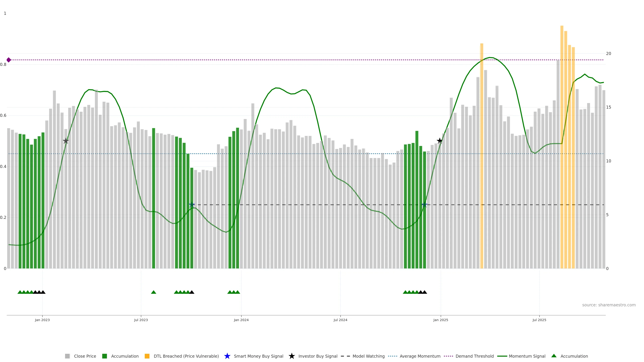The width and height of the screenshot is (644, 362).
Task: Click the black Investor Buy Signal legend star
Action: [x=291, y=356]
